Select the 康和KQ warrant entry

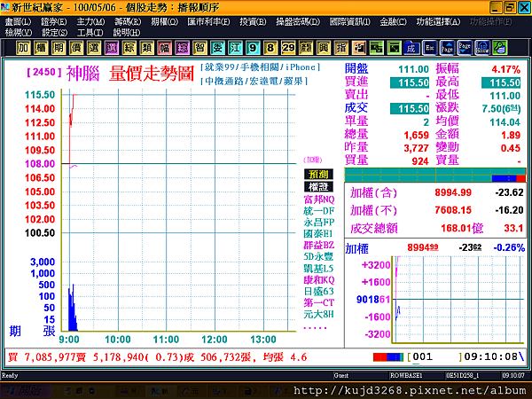(x=319, y=280)
